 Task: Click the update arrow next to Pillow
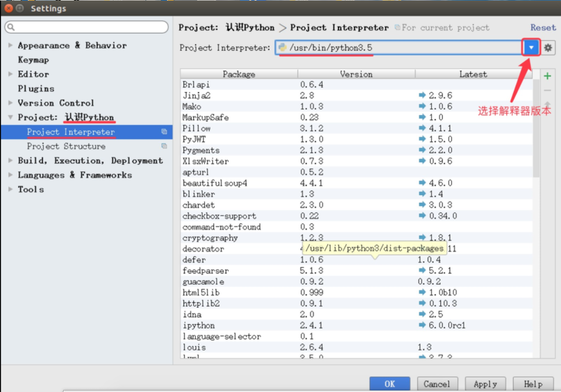422,128
